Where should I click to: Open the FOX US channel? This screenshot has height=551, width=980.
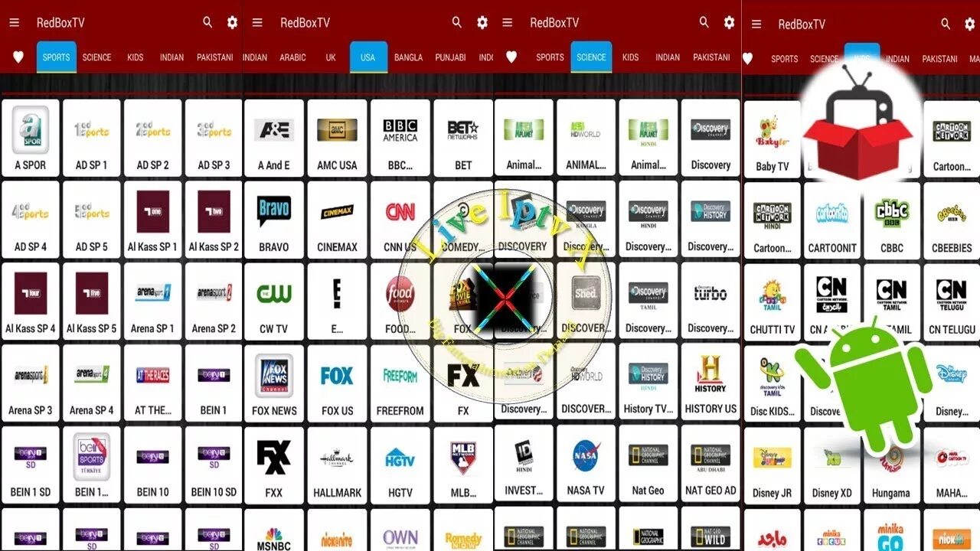coord(337,384)
